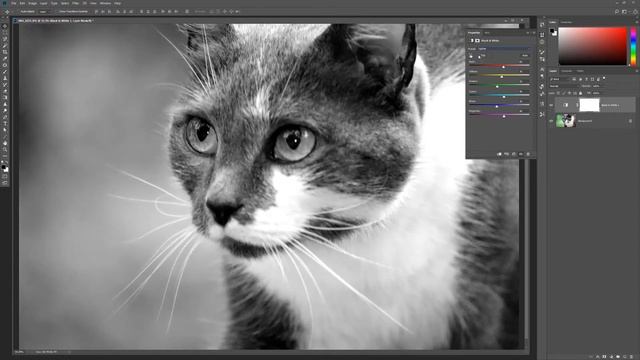The width and height of the screenshot is (640, 360).
Task: Click the open document's title tab
Action: (55, 20)
